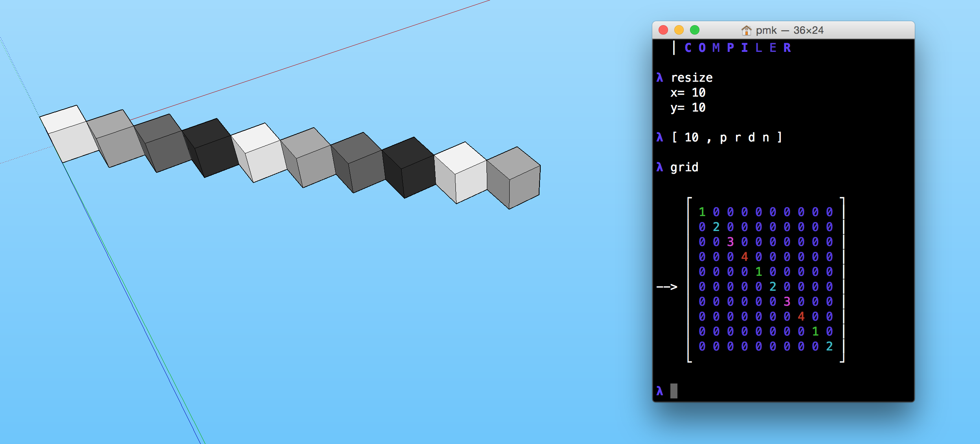Click the cyan 2 in the grid's last row
This screenshot has height=444, width=980.
pyautogui.click(x=830, y=347)
